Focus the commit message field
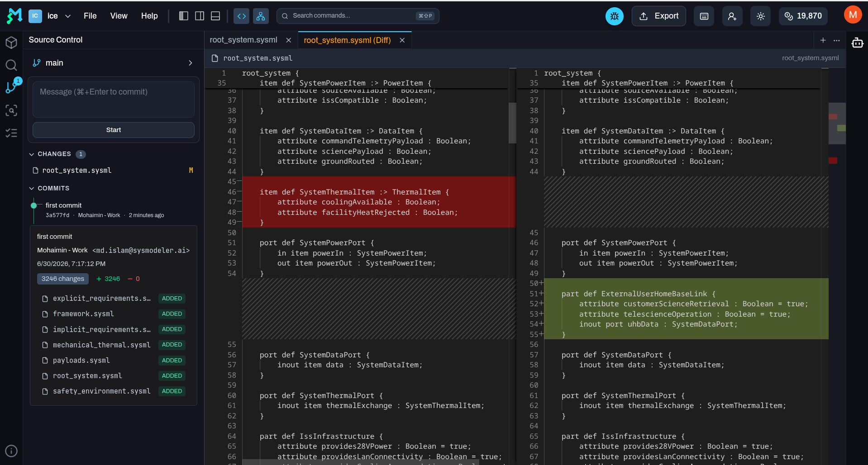This screenshot has width=868, height=465. coord(114,100)
